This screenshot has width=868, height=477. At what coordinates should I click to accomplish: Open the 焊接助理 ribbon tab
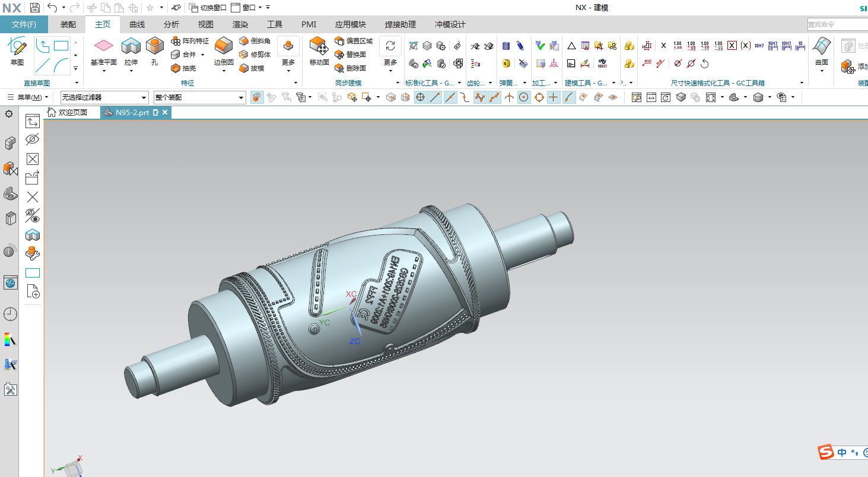(400, 24)
